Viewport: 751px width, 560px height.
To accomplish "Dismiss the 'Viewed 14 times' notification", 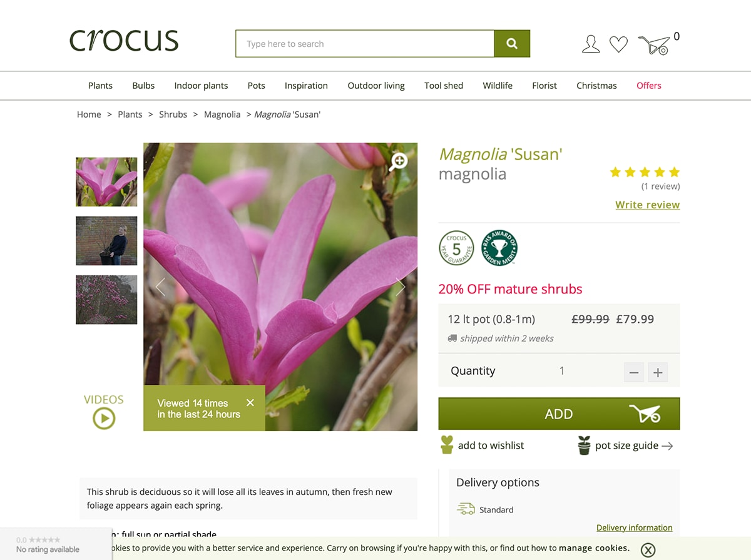I will [x=250, y=403].
